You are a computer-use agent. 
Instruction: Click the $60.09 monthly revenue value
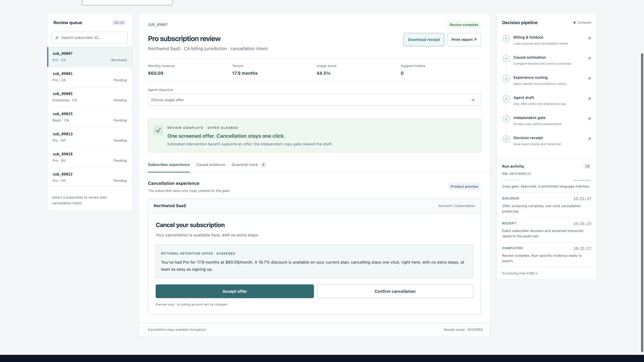156,73
